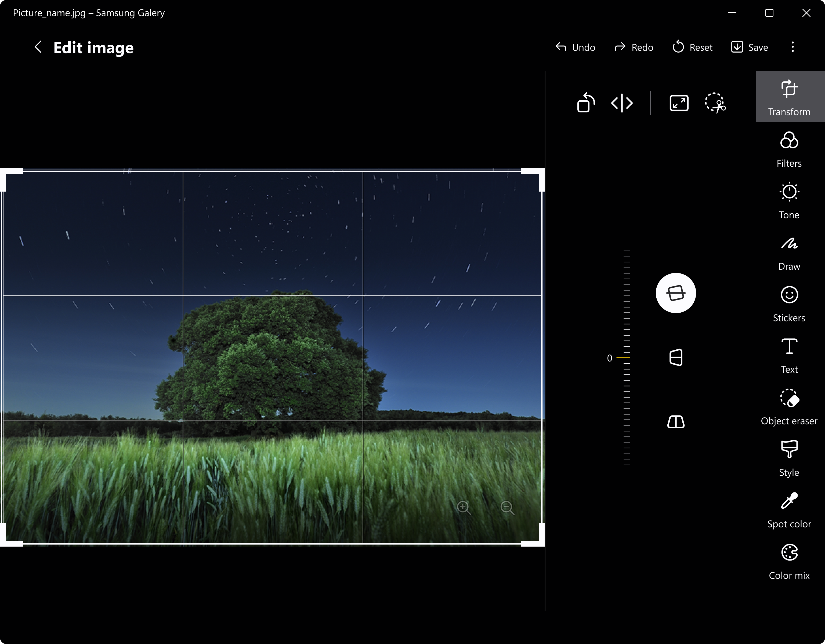Viewport: 825px width, 644px height.
Task: Rotate the image 90 degrees
Action: [586, 103]
